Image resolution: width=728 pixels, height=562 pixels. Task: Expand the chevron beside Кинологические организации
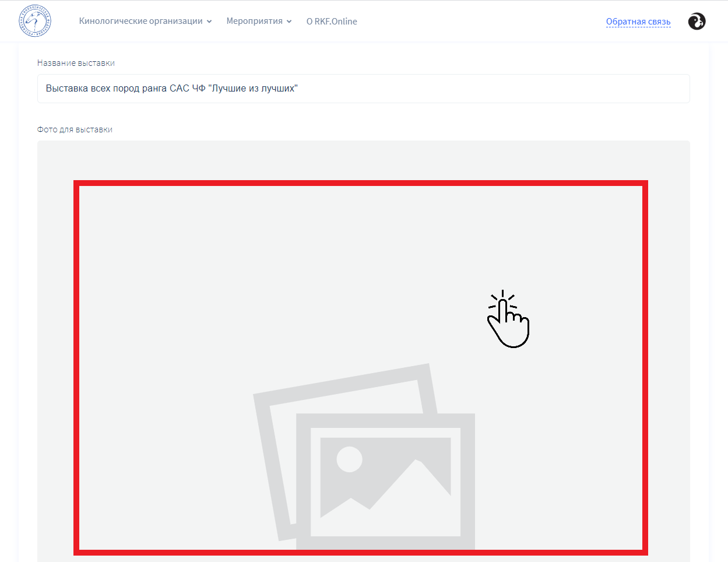[x=209, y=22]
